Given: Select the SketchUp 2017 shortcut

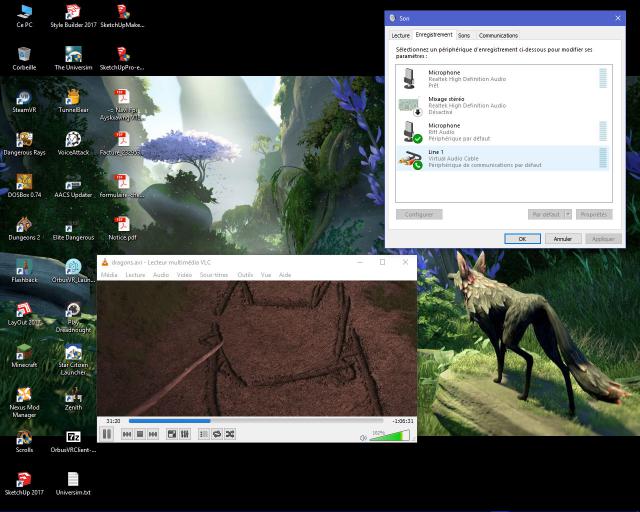Looking at the screenshot, I should pos(24,483).
